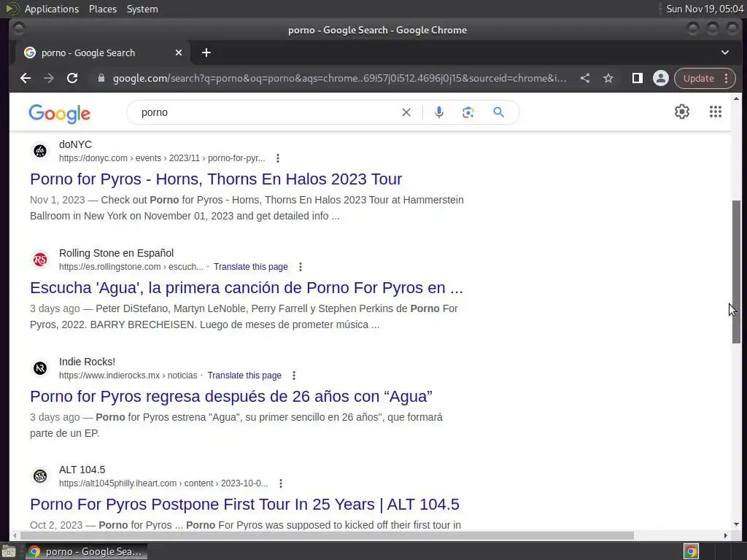Open Postpone First Tour In 25 Years link

(244, 505)
